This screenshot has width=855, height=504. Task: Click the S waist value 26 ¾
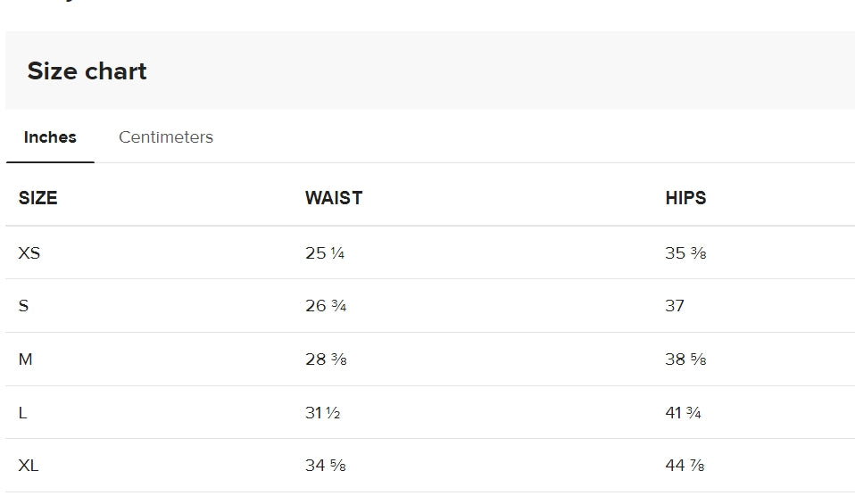pyautogui.click(x=326, y=306)
